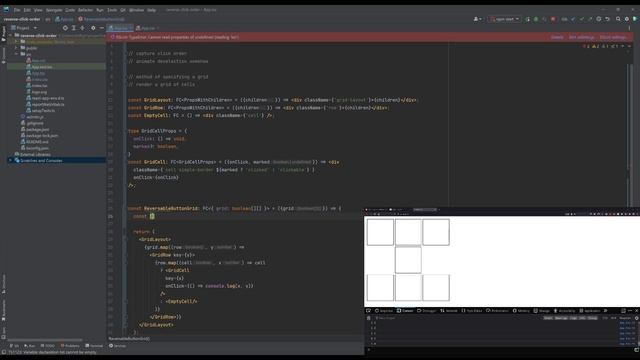The image size is (640, 360).
Task: Open IDE settings gear in main toolbar
Action: tap(627, 19)
